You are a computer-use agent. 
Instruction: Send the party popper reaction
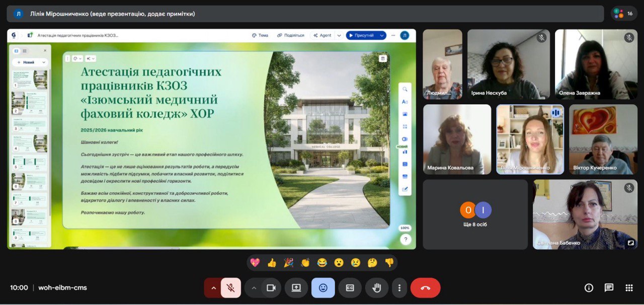[288, 263]
